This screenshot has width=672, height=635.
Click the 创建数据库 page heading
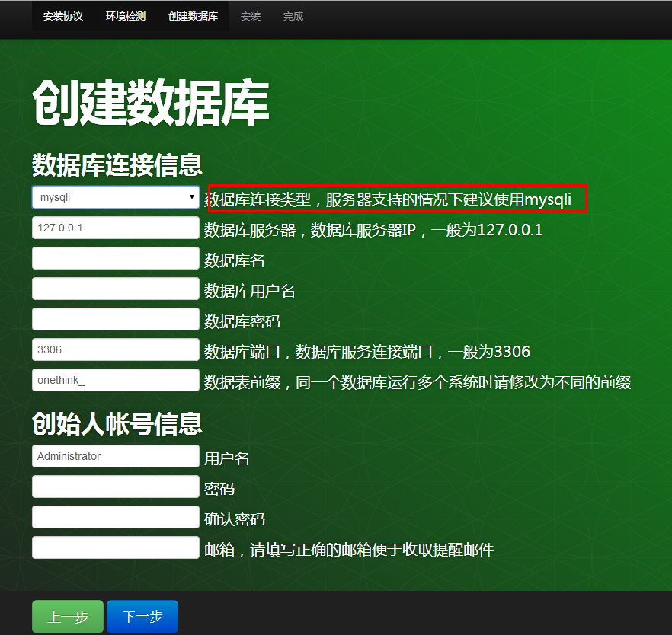[x=150, y=104]
